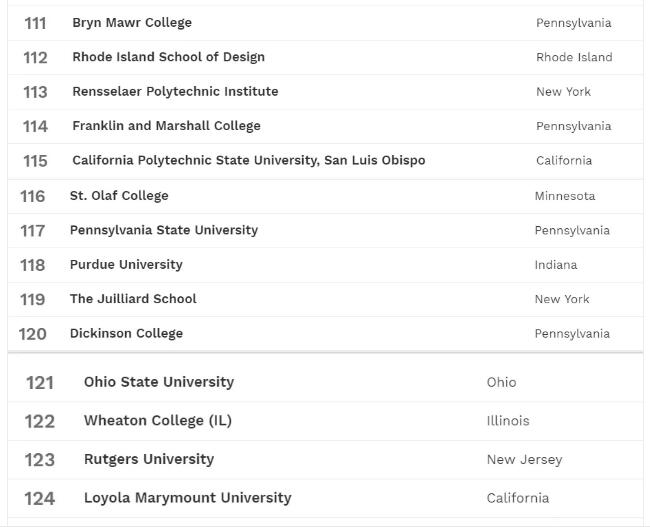Select Dickinson College

[x=126, y=334]
